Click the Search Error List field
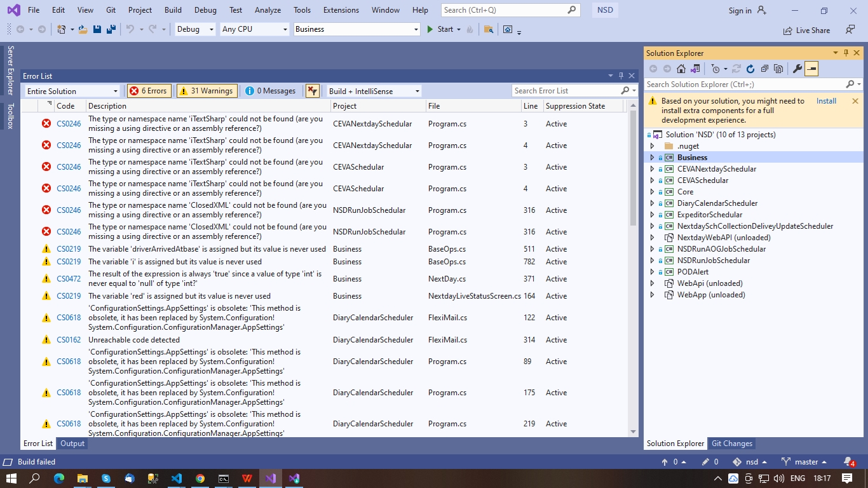 [564, 91]
